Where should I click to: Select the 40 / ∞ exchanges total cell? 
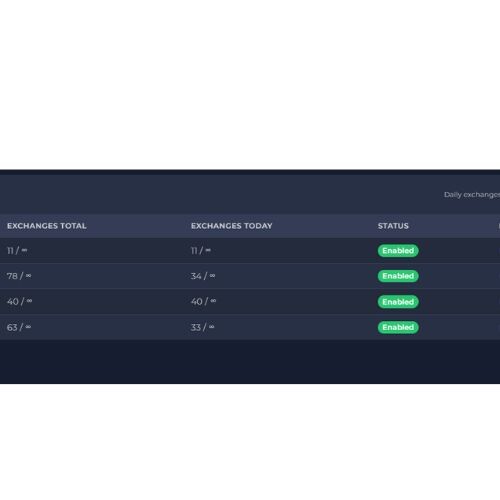point(20,302)
